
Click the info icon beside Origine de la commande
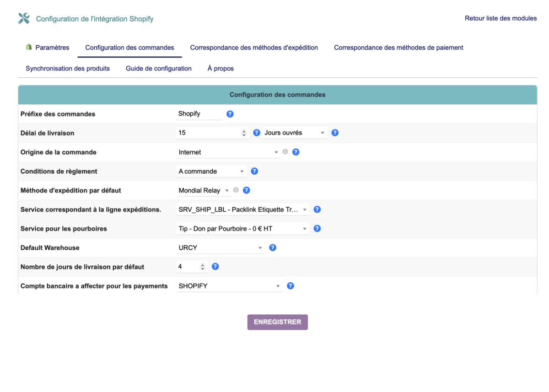pos(285,151)
